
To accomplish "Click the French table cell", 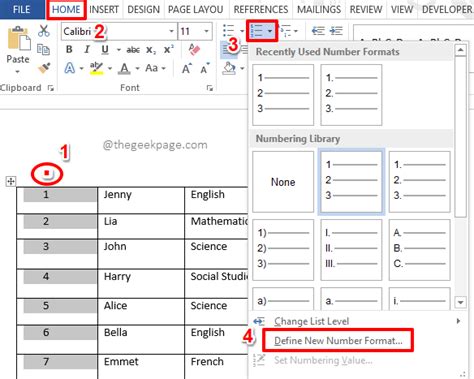I will [x=216, y=366].
